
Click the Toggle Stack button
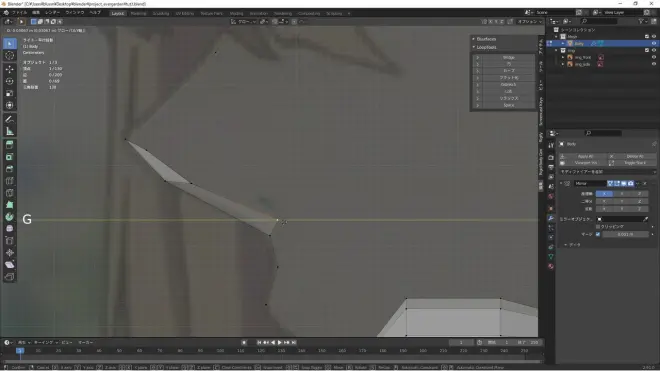pos(632,163)
